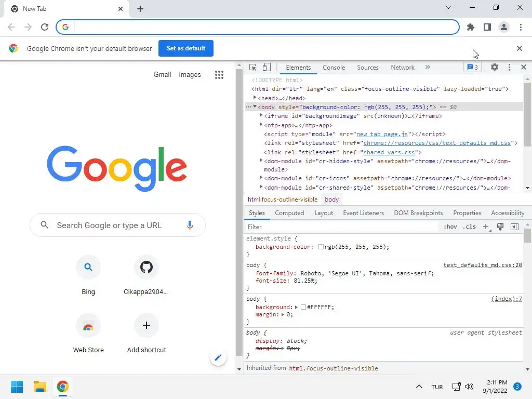Select the html.focus-outline-visible breadcrumb
The height and width of the screenshot is (399, 532).
coord(283,199)
